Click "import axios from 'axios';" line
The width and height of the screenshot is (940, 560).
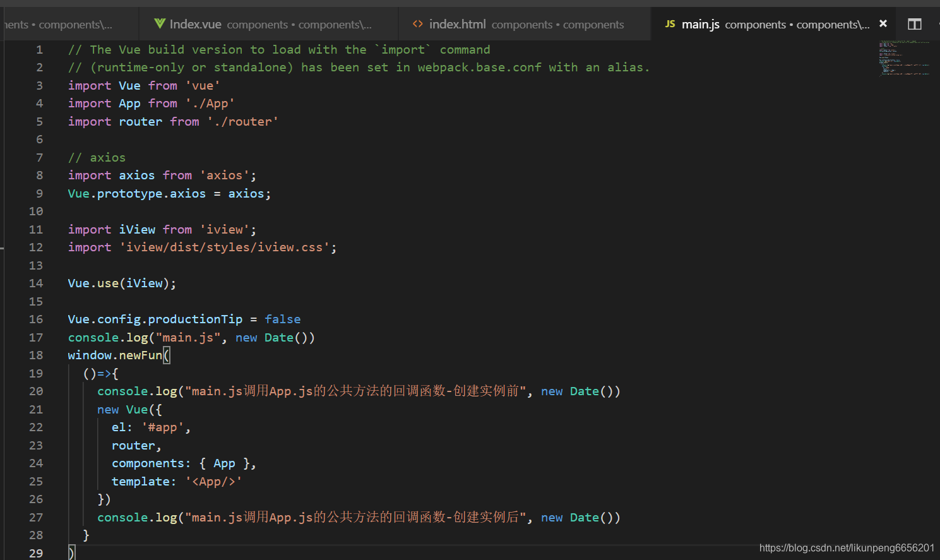[x=162, y=176]
